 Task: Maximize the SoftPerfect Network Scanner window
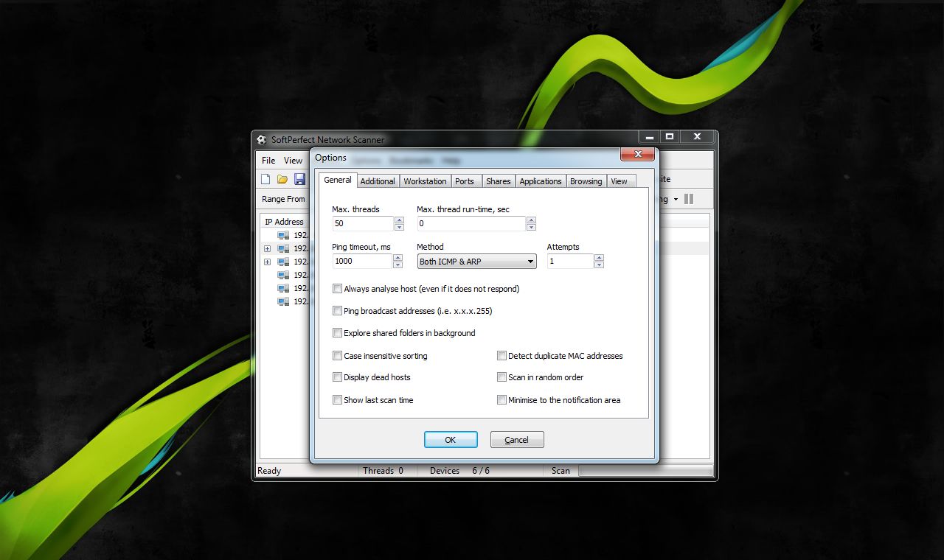click(670, 137)
